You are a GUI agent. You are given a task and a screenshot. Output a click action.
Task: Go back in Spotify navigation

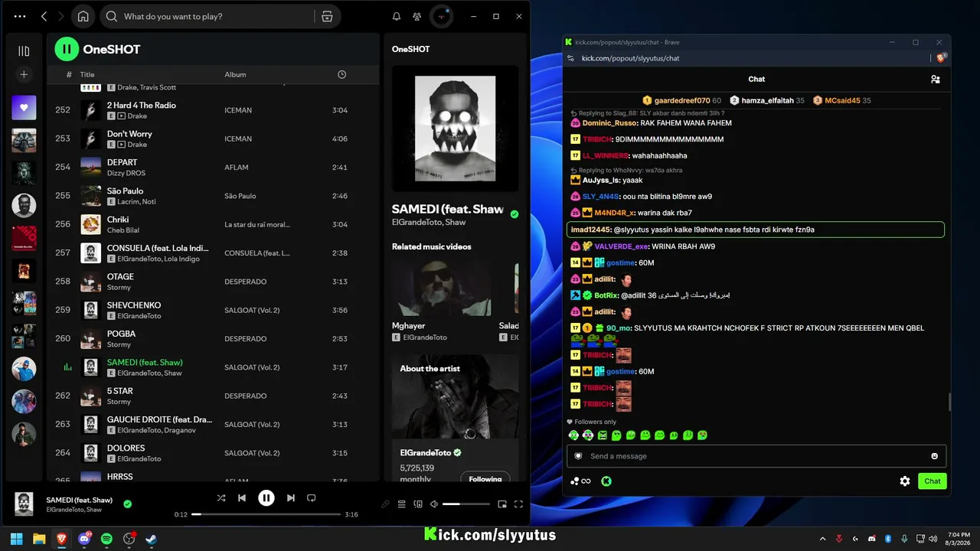coord(44,16)
